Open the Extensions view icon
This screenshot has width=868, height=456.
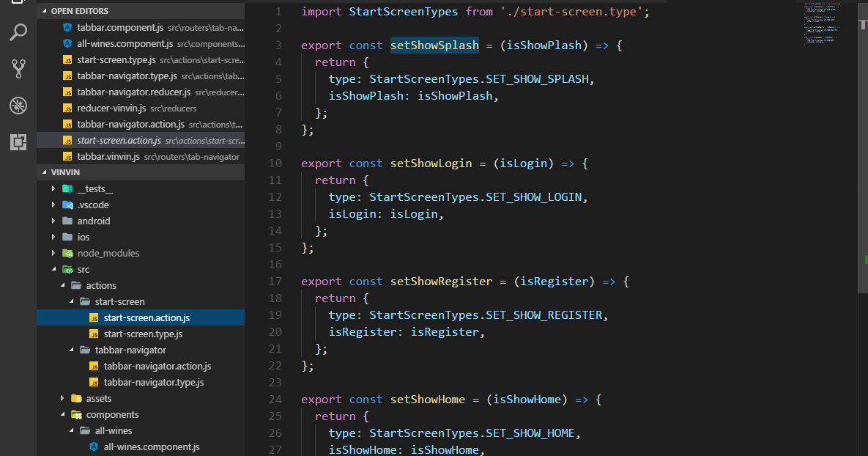pyautogui.click(x=18, y=141)
